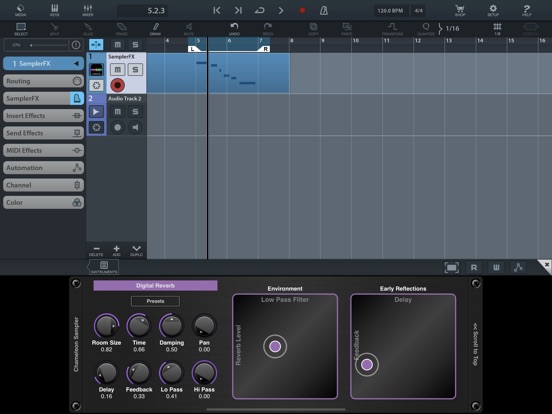Toggle global mute above the track list
This screenshot has height=414, width=552.
click(x=117, y=45)
